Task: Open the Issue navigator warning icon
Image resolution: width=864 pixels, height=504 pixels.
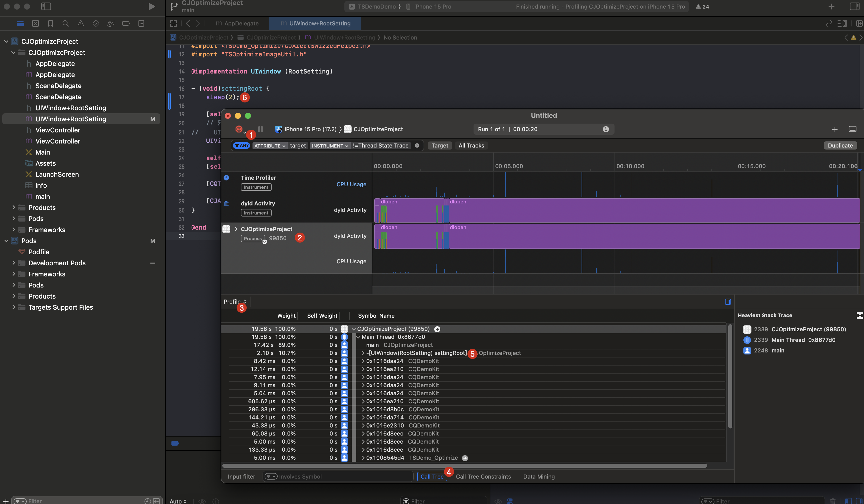Action: coord(81,23)
